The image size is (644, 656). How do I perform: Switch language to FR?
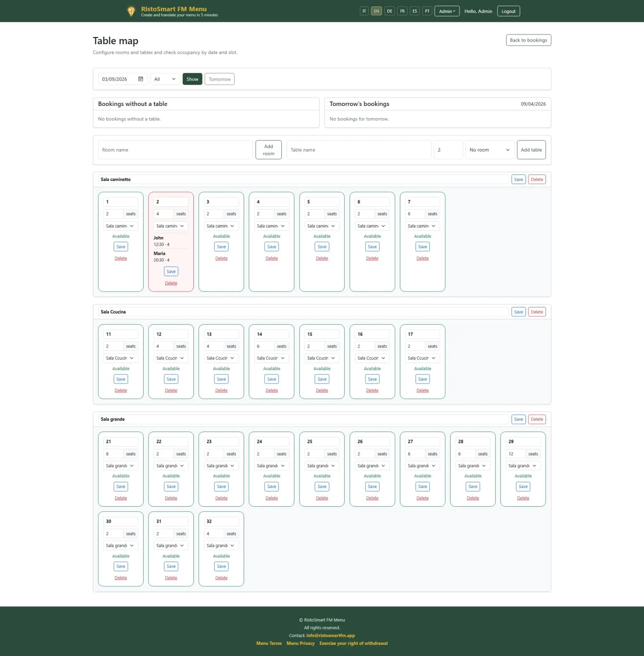click(x=402, y=11)
